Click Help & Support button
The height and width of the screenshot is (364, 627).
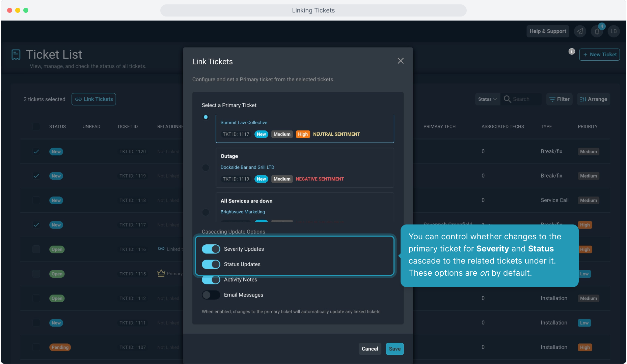(547, 31)
